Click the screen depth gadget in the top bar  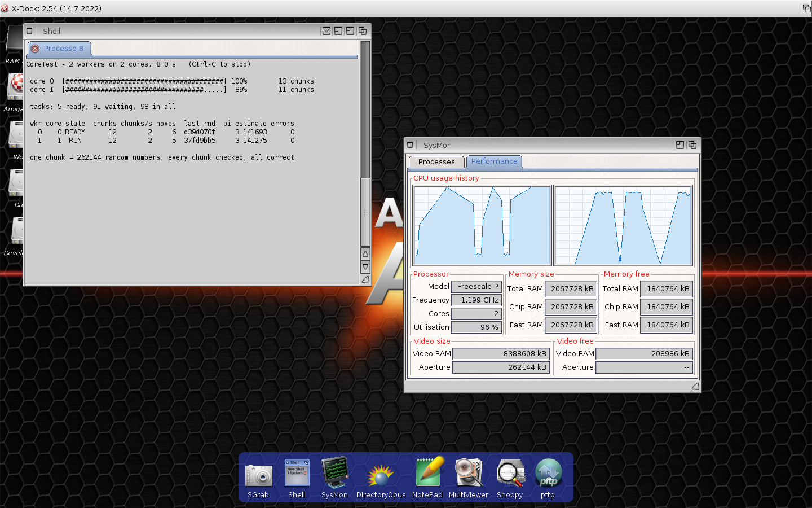806,8
